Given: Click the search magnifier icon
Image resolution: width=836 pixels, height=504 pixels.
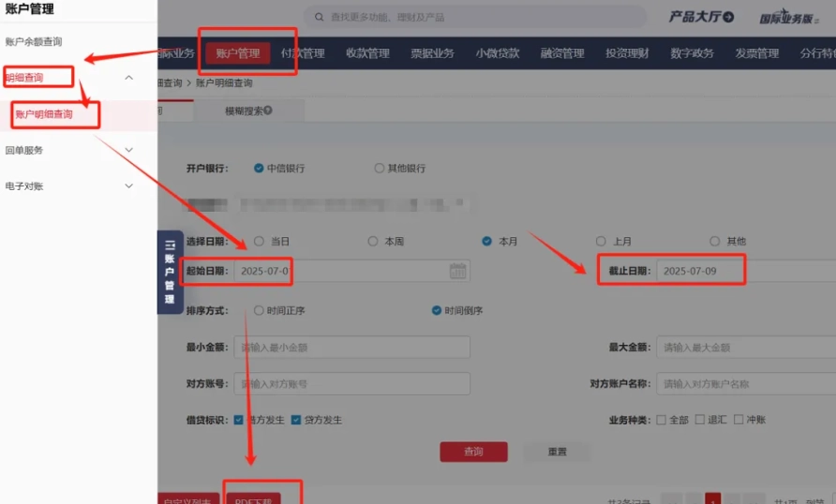Looking at the screenshot, I should [319, 17].
